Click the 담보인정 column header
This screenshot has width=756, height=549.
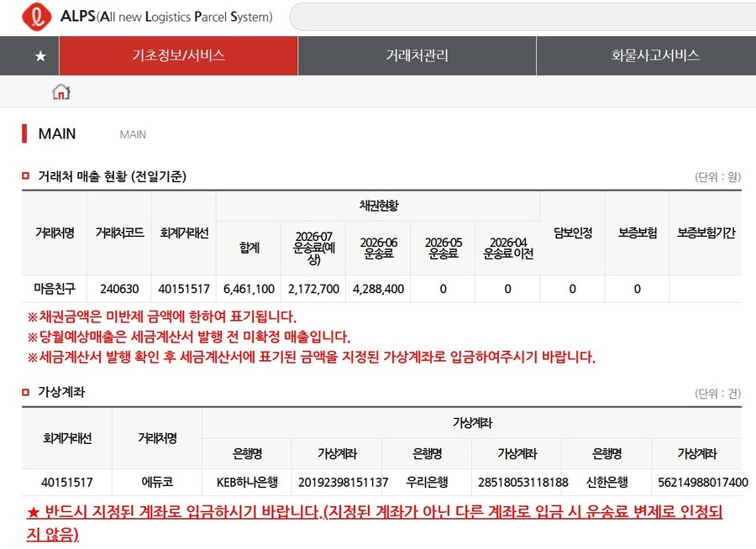pos(573,233)
